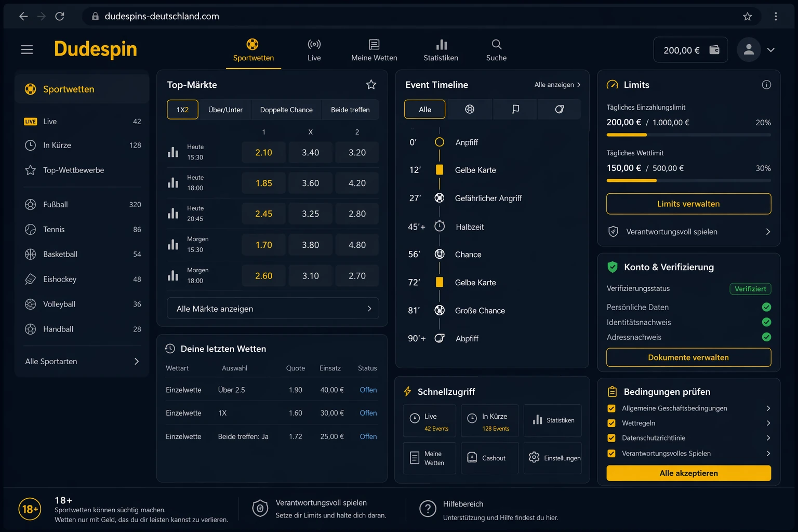The image size is (798, 532).
Task: Click the Tägliches Einzahlungslimit progress bar
Action: click(688, 135)
